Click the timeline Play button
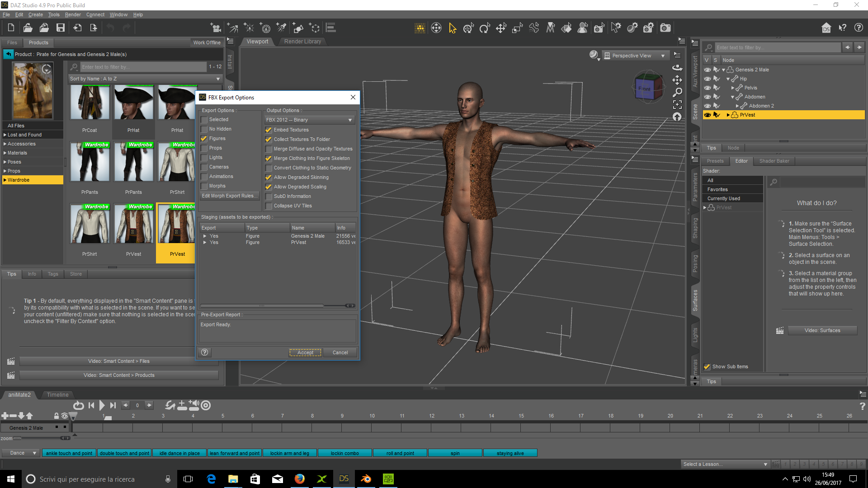 (x=102, y=405)
